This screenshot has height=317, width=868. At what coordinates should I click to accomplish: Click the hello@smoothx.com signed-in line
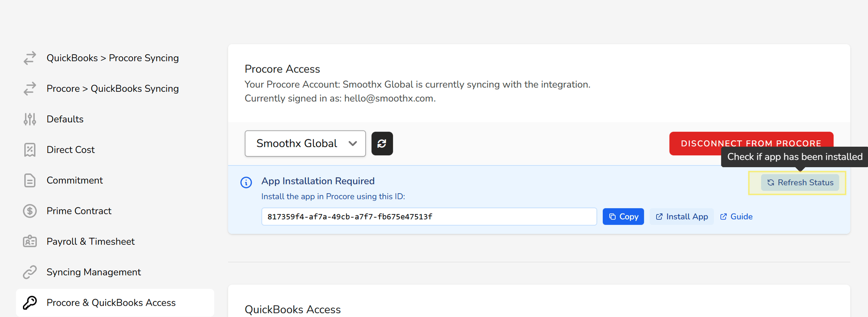point(340,98)
